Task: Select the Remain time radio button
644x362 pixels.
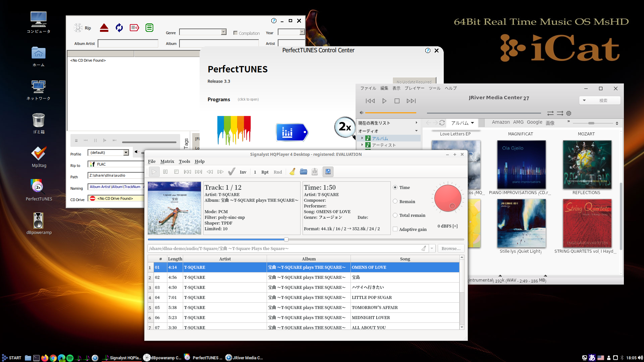Action: click(x=395, y=201)
